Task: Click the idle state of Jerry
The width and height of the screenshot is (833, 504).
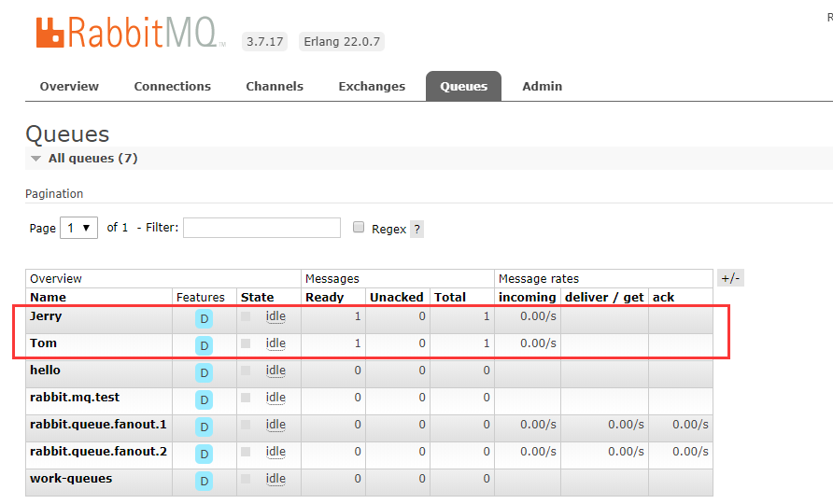Action: click(x=275, y=316)
